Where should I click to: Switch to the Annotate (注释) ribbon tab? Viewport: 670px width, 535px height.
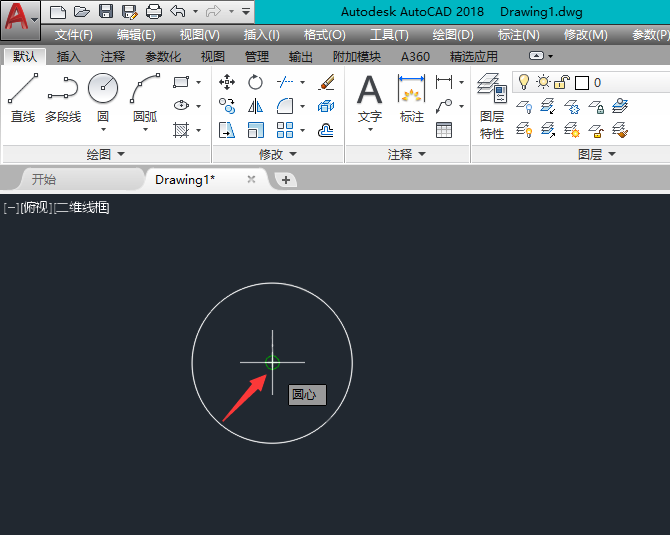[113, 56]
